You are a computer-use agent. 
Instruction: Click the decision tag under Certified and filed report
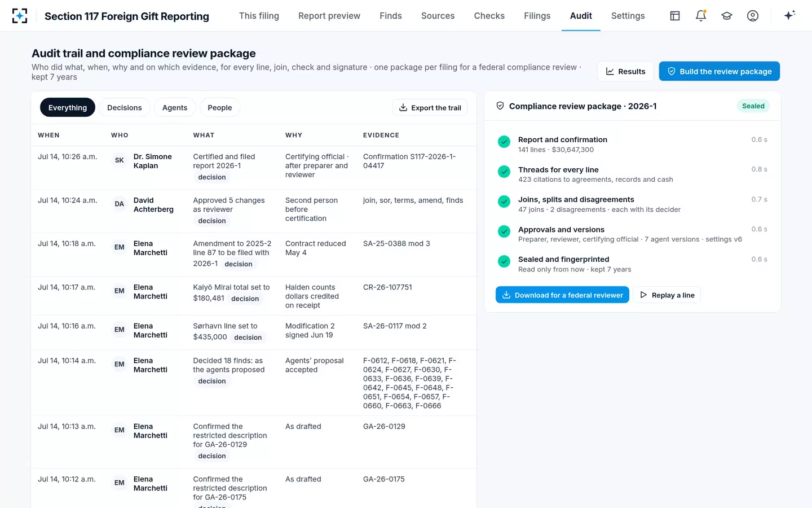click(212, 177)
